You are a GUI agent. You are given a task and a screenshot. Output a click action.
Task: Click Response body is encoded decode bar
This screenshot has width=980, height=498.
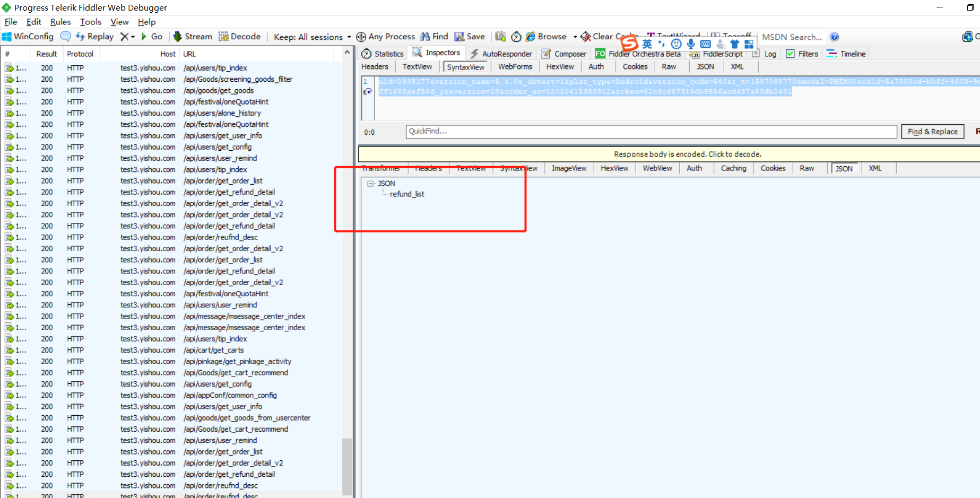click(x=669, y=154)
